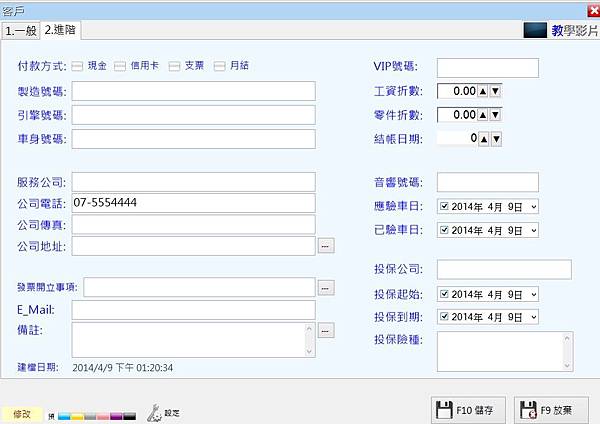
Task: Click inside the 備註 text area
Action: 188,340
